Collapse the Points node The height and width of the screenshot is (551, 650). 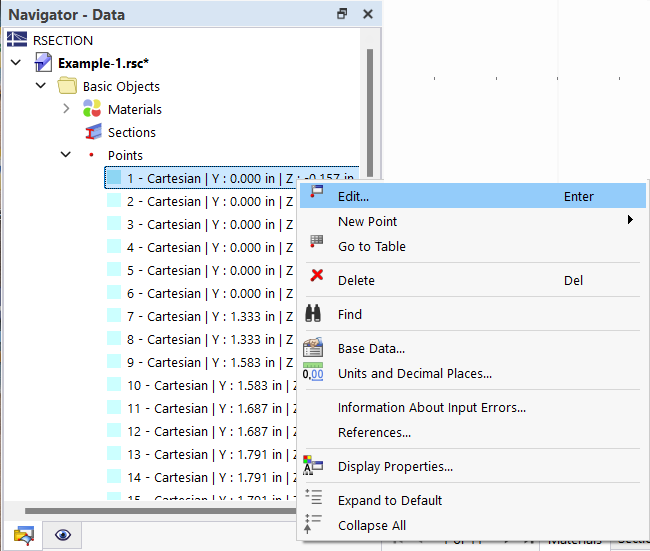65,155
